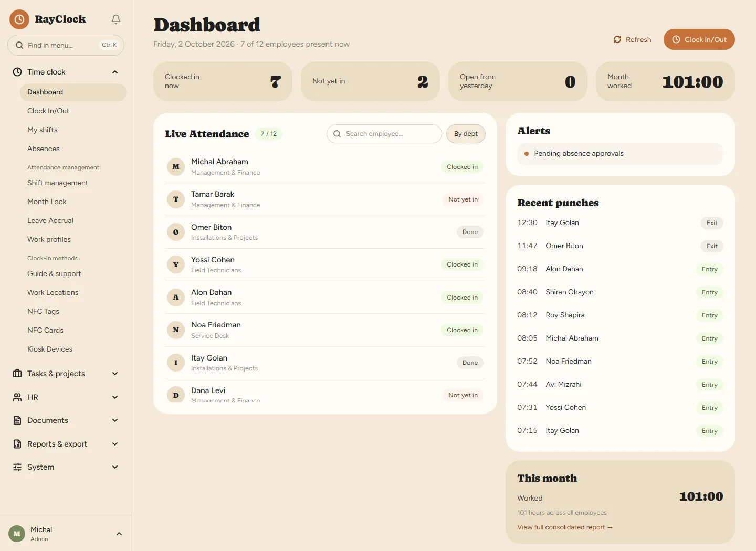Click the magnifier icon in Search employee field
Viewport: 756px width, 551px height.
click(x=337, y=134)
